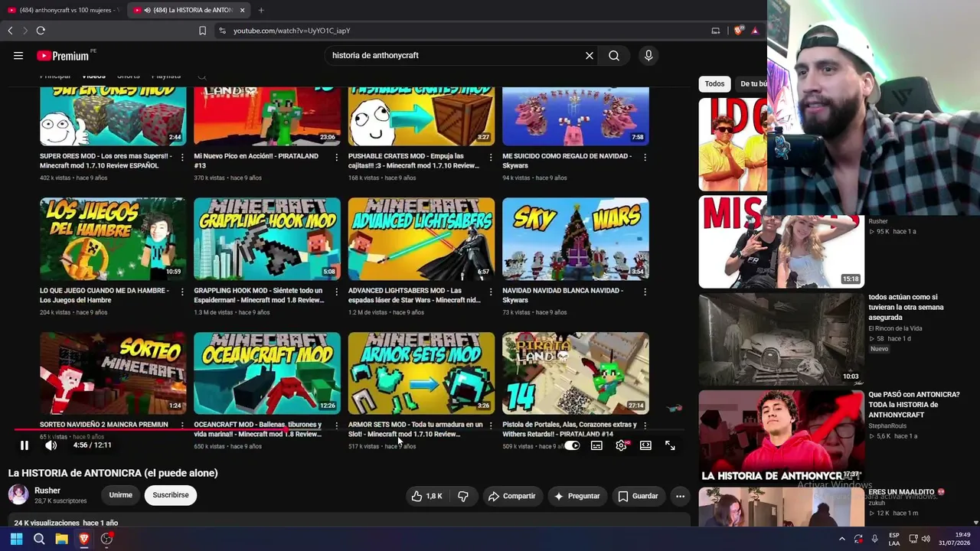The height and width of the screenshot is (551, 980).
Task: Pause the video playback
Action: coord(24,445)
